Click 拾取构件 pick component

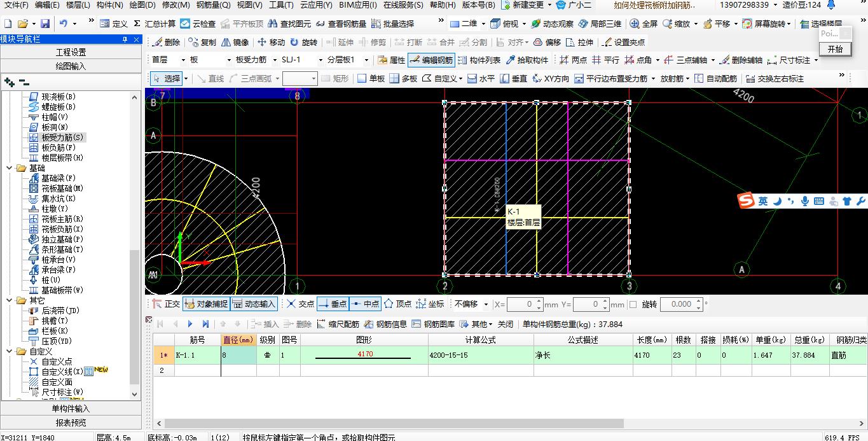click(x=527, y=60)
